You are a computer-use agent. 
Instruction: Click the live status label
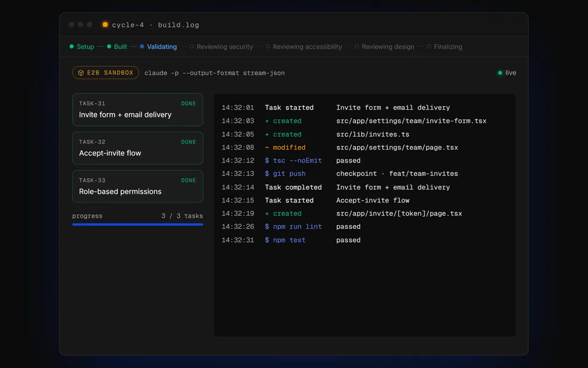point(510,73)
